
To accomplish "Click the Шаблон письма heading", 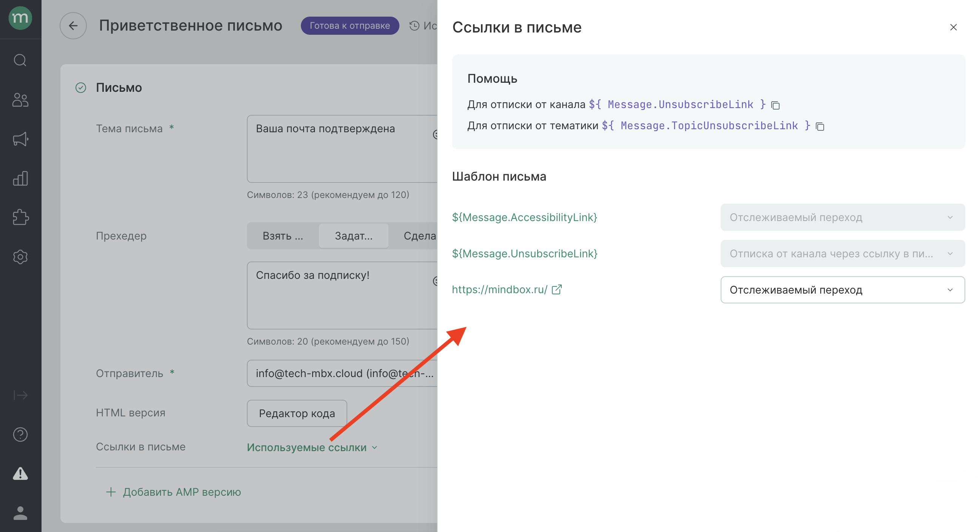I will click(499, 176).
